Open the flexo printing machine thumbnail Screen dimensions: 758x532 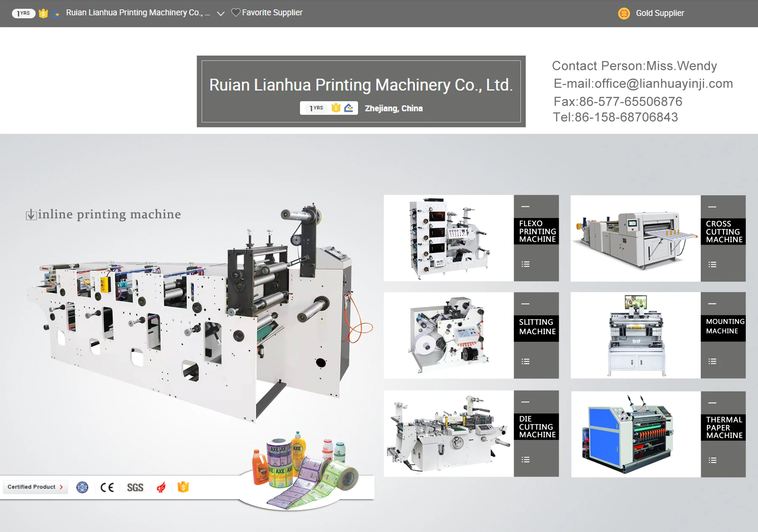(x=448, y=238)
